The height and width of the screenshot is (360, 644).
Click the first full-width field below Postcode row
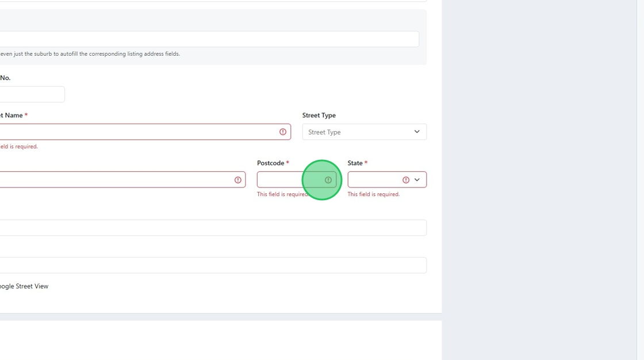(213, 228)
